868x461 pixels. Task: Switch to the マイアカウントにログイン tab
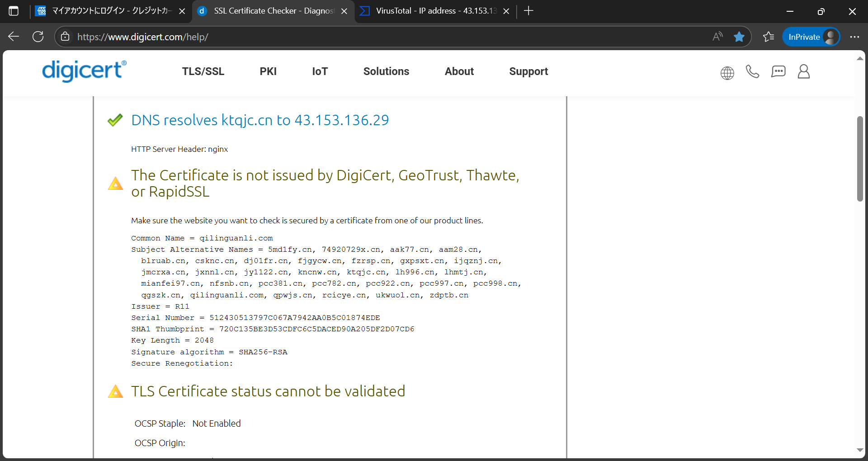click(x=111, y=11)
